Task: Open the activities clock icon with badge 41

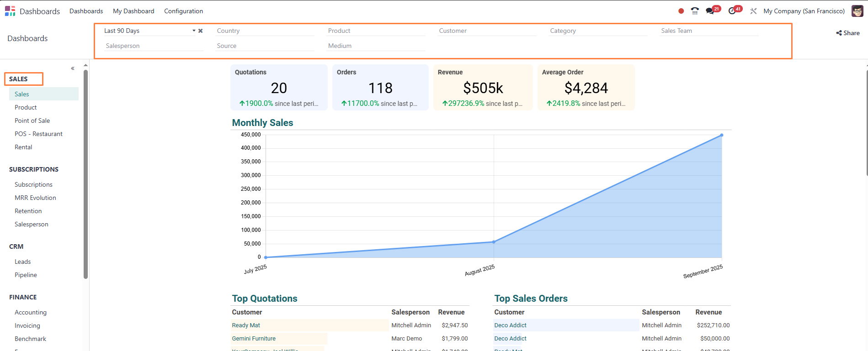Action: coord(732,11)
